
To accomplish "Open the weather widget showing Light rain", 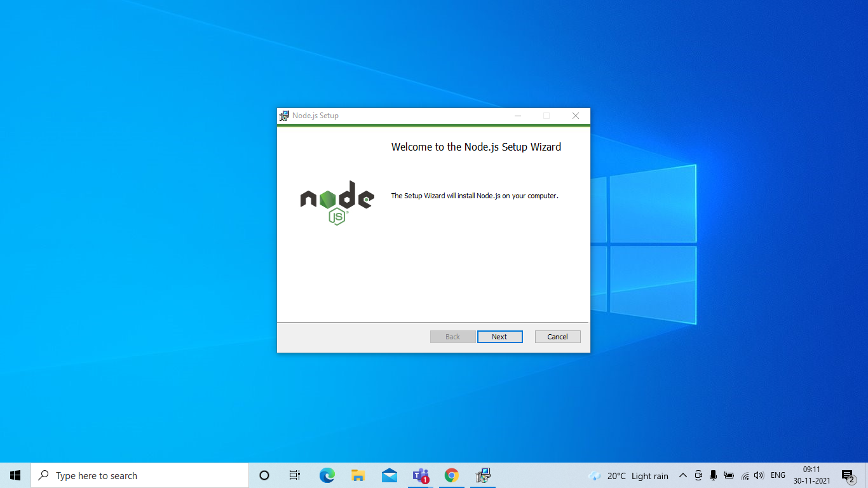I will pos(628,476).
